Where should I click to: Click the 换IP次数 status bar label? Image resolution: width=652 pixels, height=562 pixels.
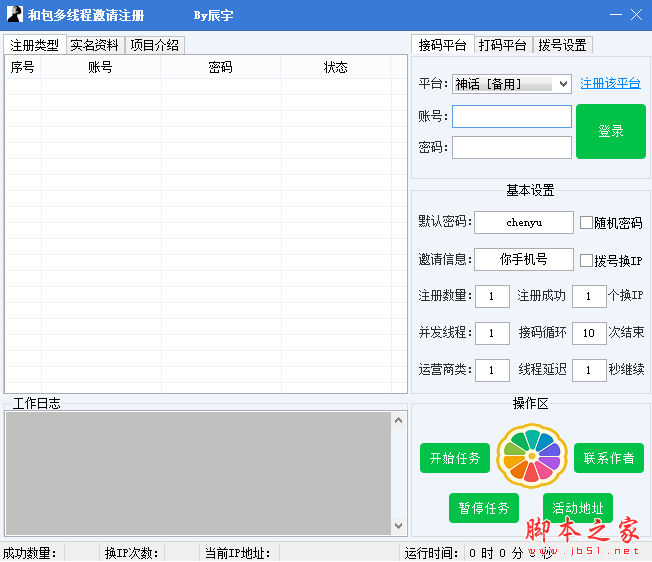tap(131, 553)
